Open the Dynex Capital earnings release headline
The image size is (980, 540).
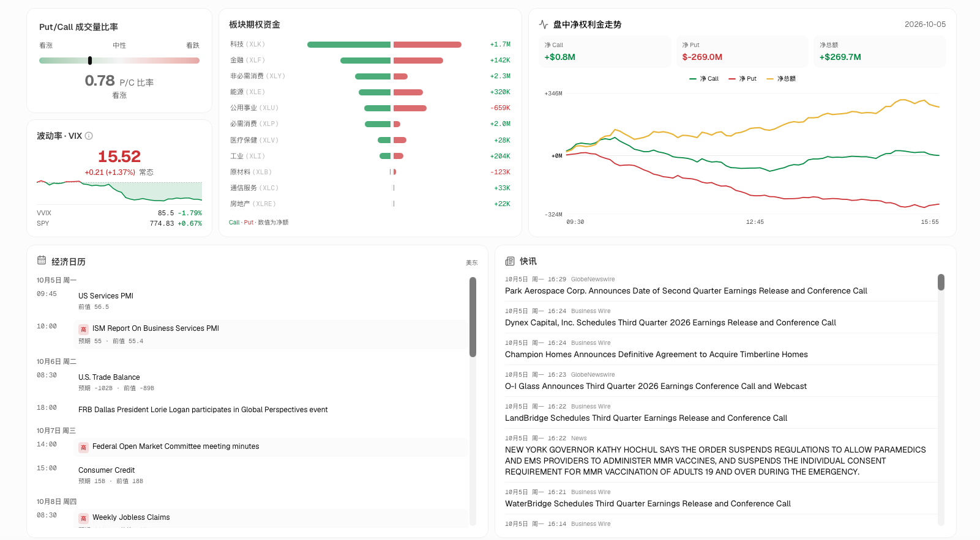pyautogui.click(x=670, y=323)
